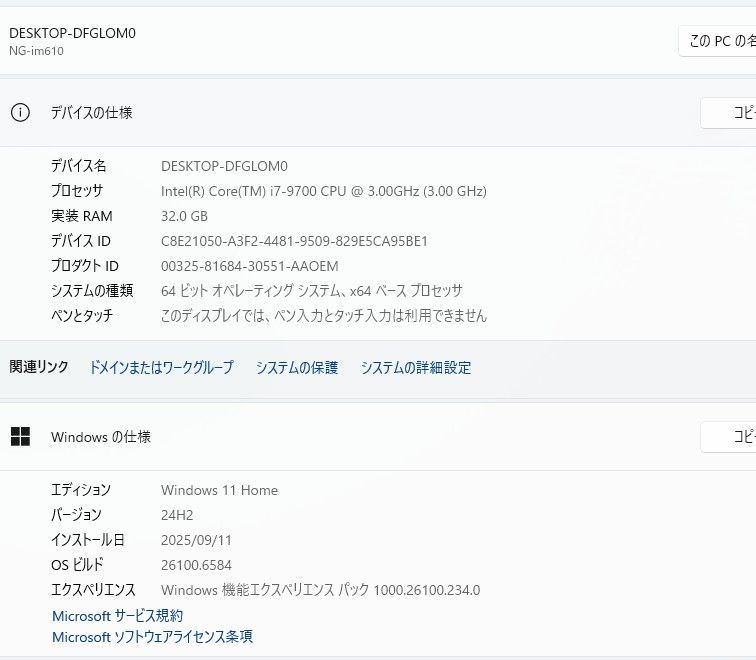Open the システムの詳細設定 link
756x660 pixels.
click(416, 367)
